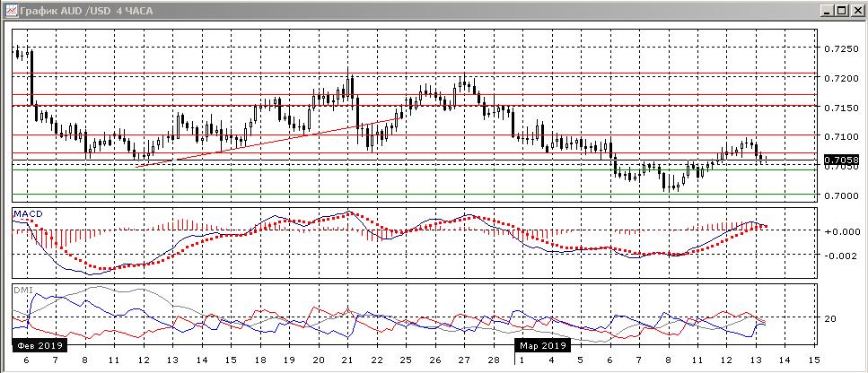Screen dimensions: 868x373
Task: Click the chart window icon in title bar
Action: click(9, 11)
